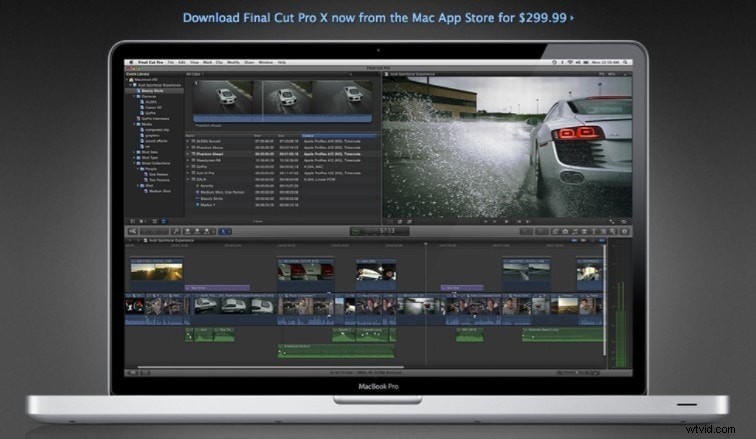This screenshot has height=439, width=756.
Task: Play the clip in the viewer
Action: [x=507, y=222]
